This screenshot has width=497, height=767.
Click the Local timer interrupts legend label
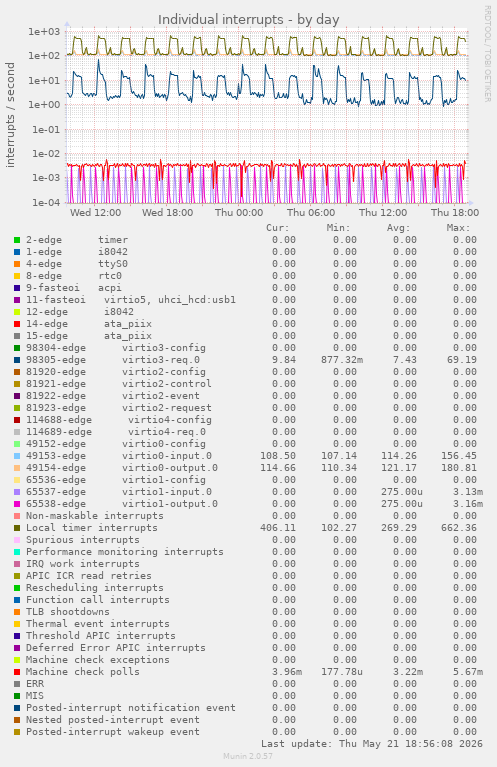[x=91, y=528]
